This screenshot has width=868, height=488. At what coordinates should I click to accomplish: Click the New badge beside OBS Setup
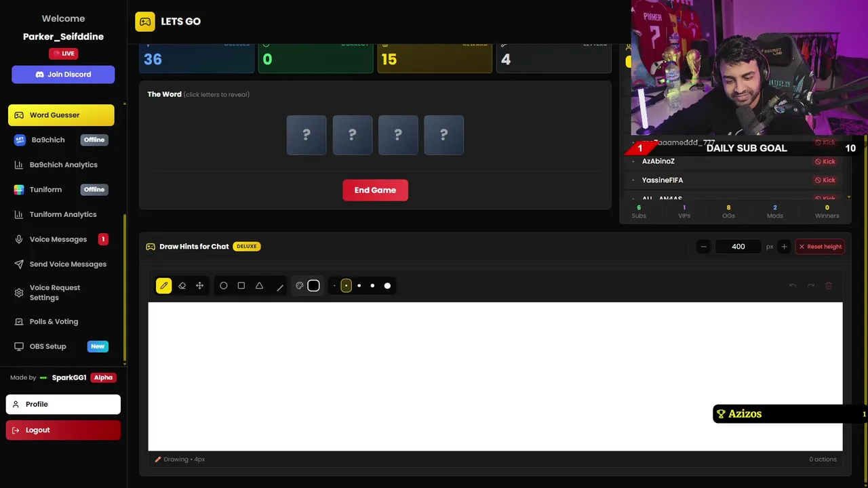[98, 346]
